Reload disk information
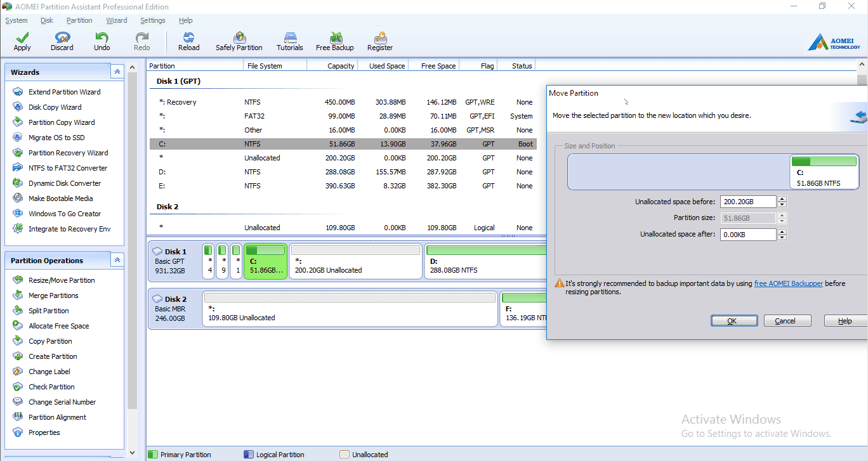Image resolution: width=868 pixels, height=461 pixels. pos(188,41)
